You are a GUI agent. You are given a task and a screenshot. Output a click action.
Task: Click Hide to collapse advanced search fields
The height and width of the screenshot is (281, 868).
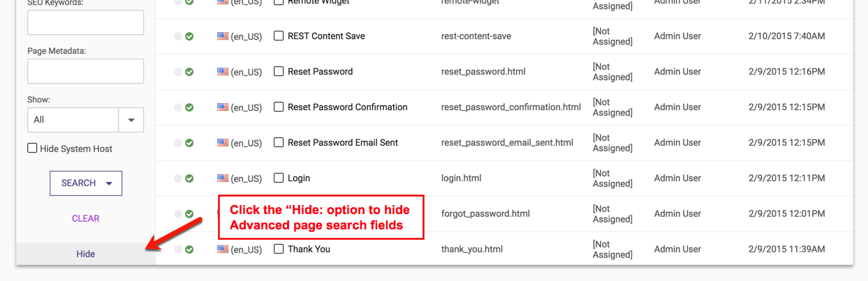pyautogui.click(x=86, y=255)
